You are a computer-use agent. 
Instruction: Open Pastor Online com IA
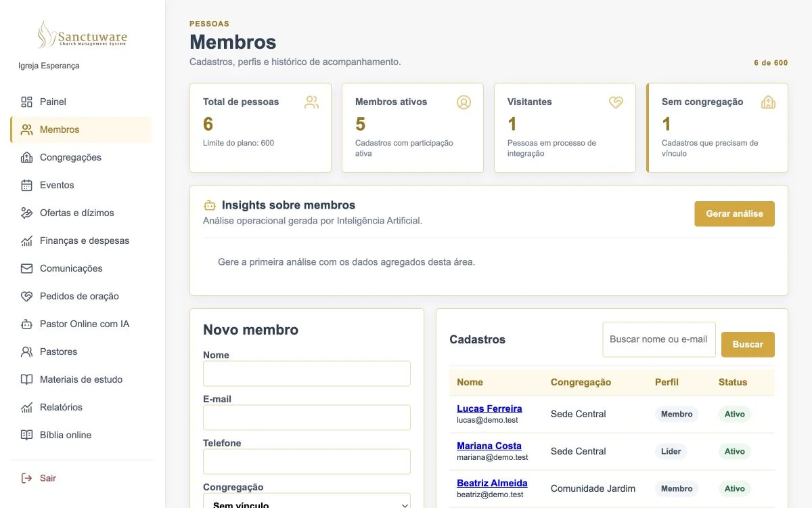(81, 324)
